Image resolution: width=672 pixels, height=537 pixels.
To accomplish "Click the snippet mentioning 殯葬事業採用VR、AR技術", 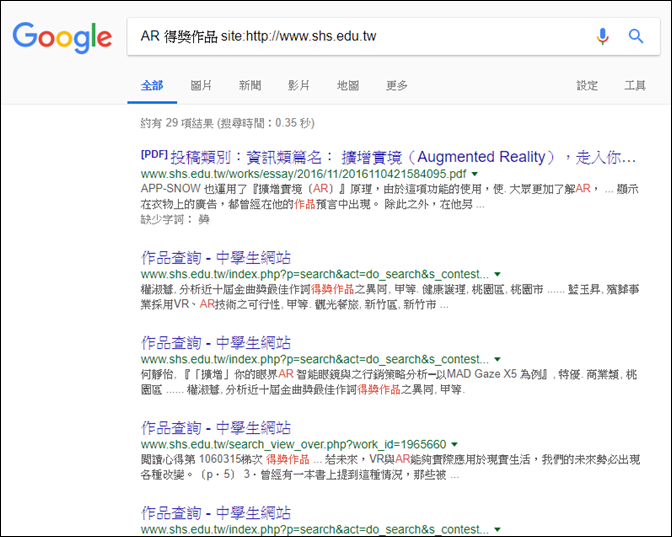I will click(x=390, y=297).
